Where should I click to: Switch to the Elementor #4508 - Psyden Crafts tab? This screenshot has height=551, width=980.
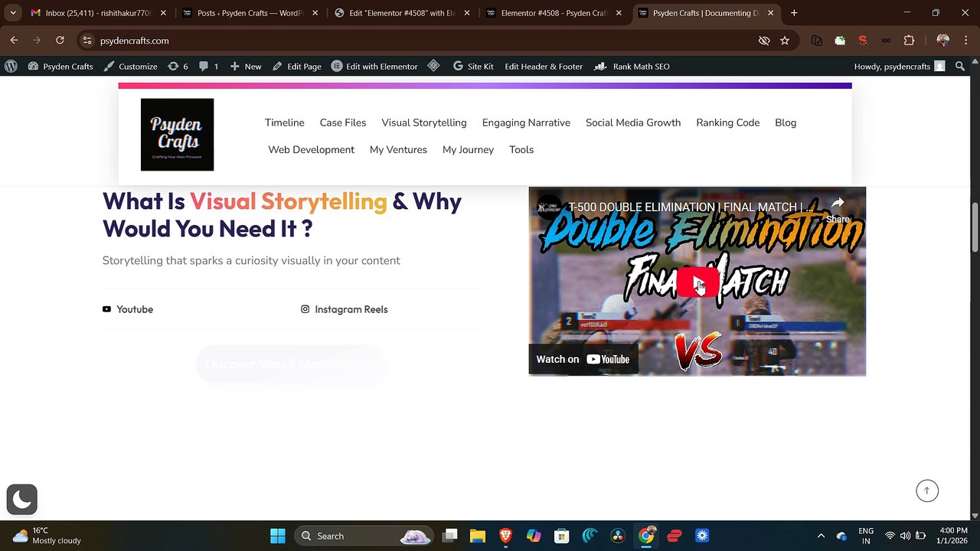click(553, 13)
